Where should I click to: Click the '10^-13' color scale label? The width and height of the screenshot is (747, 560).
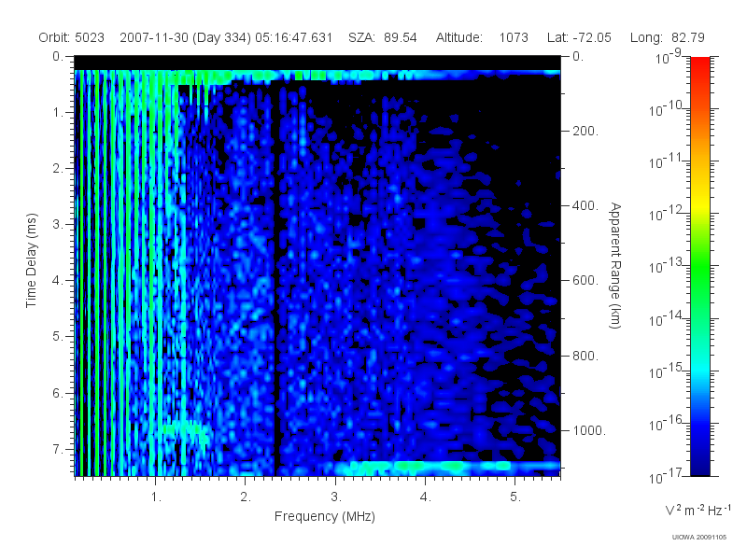pyautogui.click(x=666, y=266)
